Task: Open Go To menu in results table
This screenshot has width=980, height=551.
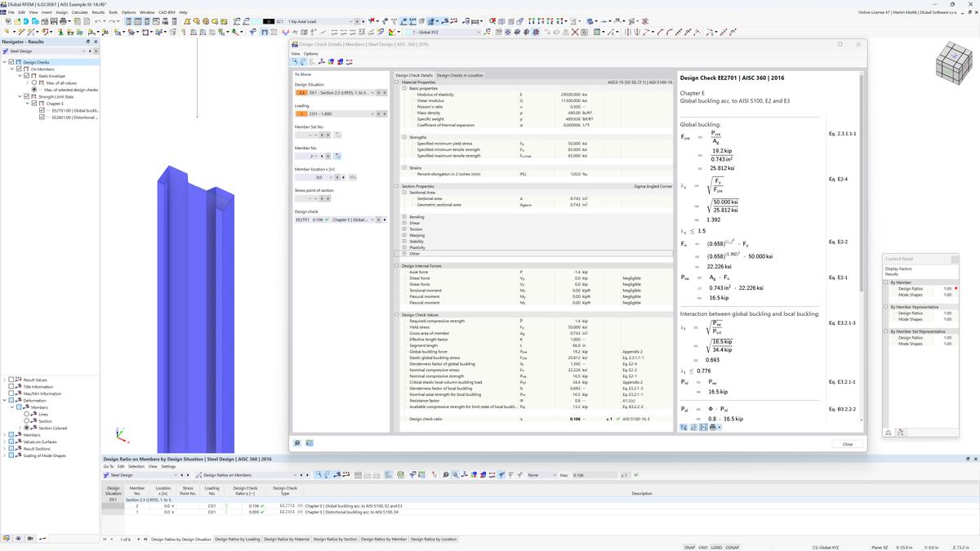Action: [109, 467]
